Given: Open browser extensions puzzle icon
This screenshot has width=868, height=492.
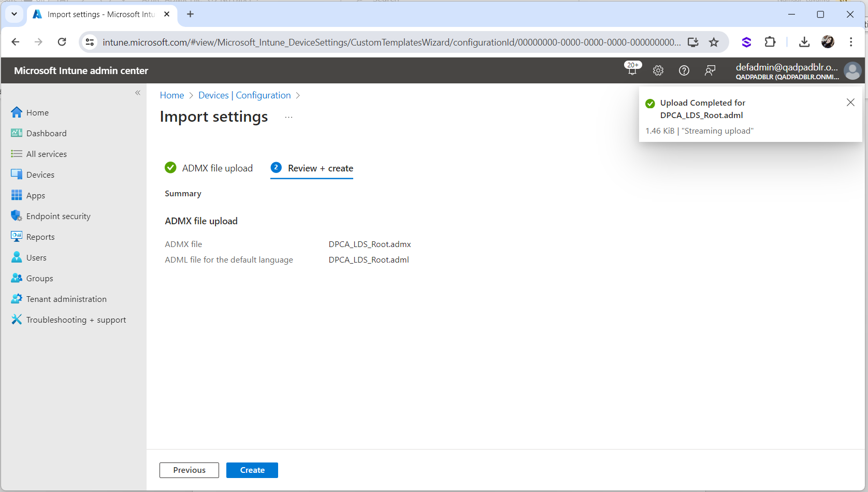Looking at the screenshot, I should coord(770,42).
